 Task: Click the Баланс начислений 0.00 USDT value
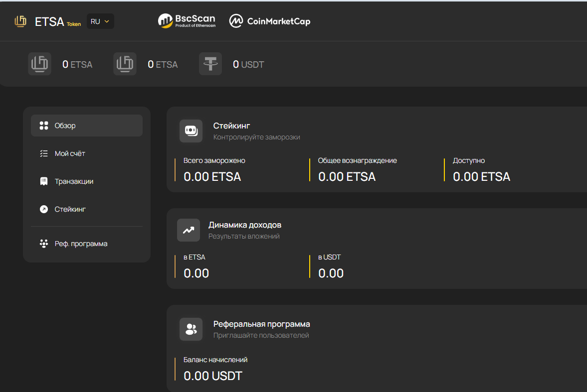[x=213, y=376]
